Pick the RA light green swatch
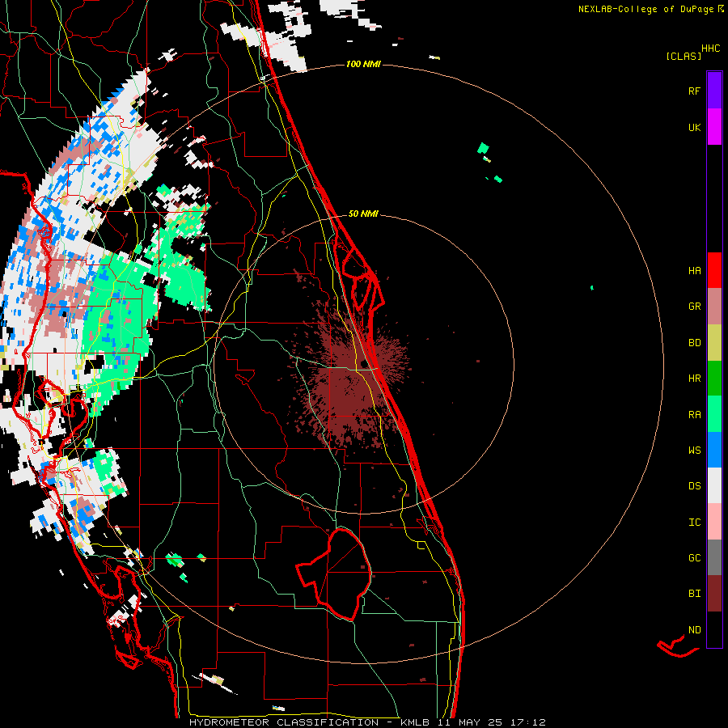The height and width of the screenshot is (728, 728). point(714,414)
